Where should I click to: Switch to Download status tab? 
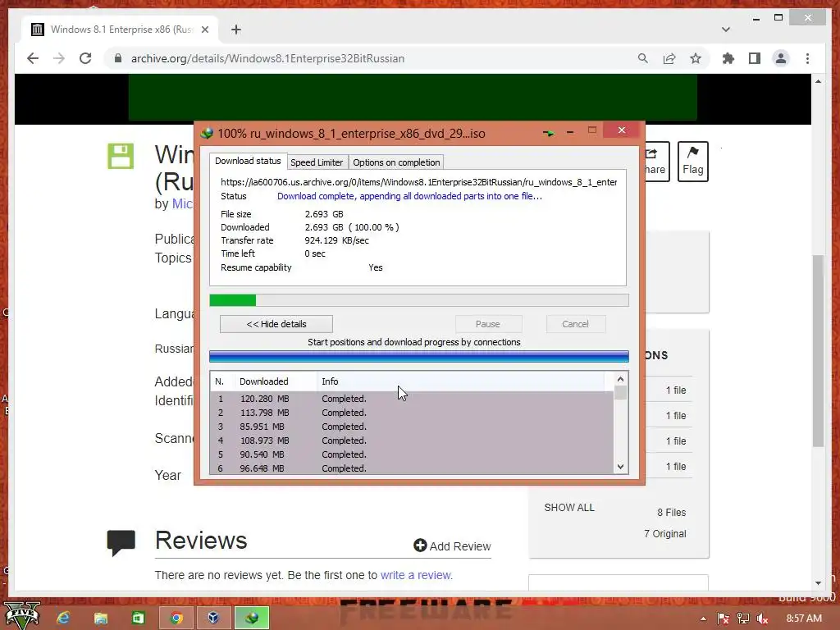(248, 161)
